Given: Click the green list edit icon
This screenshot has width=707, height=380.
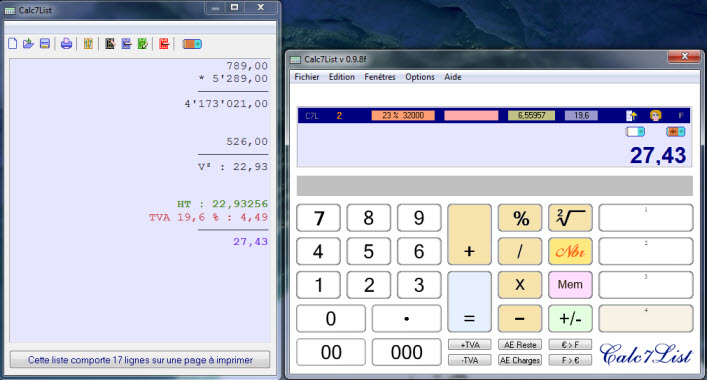Looking at the screenshot, I should pyautogui.click(x=142, y=44).
